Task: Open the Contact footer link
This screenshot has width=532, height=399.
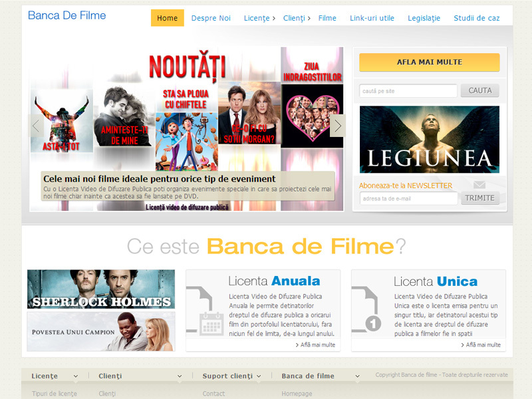Action: pyautogui.click(x=213, y=394)
